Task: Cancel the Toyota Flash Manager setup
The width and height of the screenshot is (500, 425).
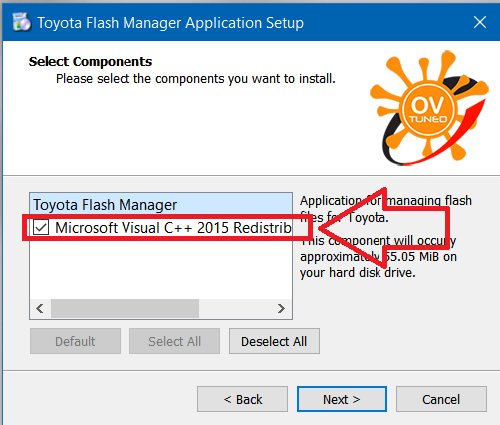Action: click(x=441, y=399)
